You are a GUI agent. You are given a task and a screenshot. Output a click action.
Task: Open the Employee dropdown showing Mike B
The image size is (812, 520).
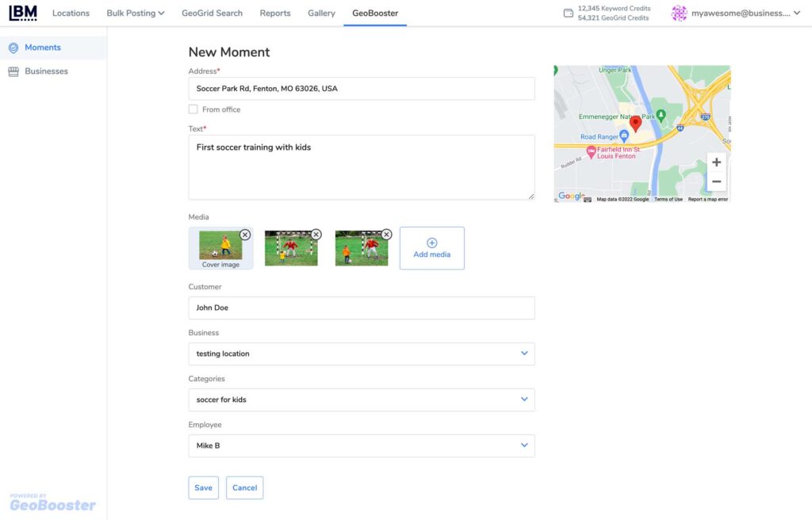[x=524, y=445]
